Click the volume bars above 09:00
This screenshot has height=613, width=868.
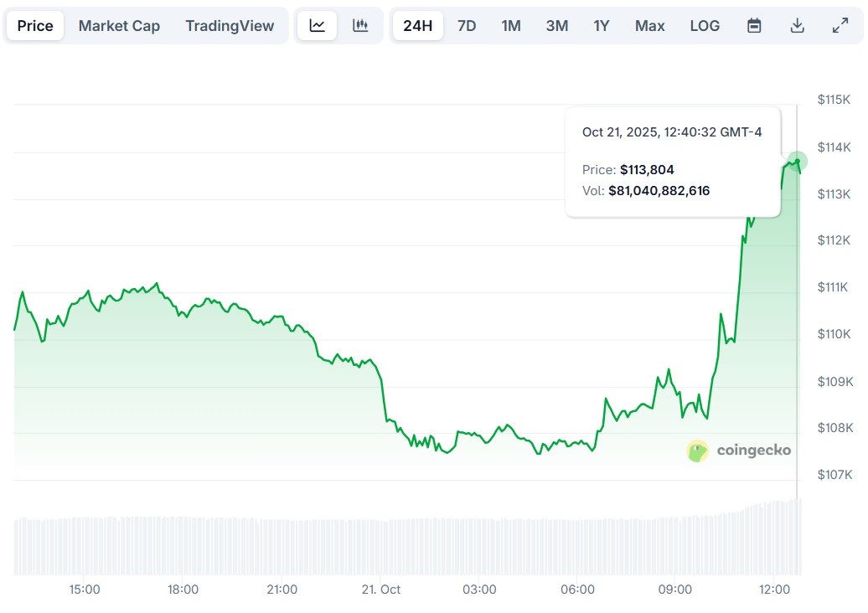675,544
